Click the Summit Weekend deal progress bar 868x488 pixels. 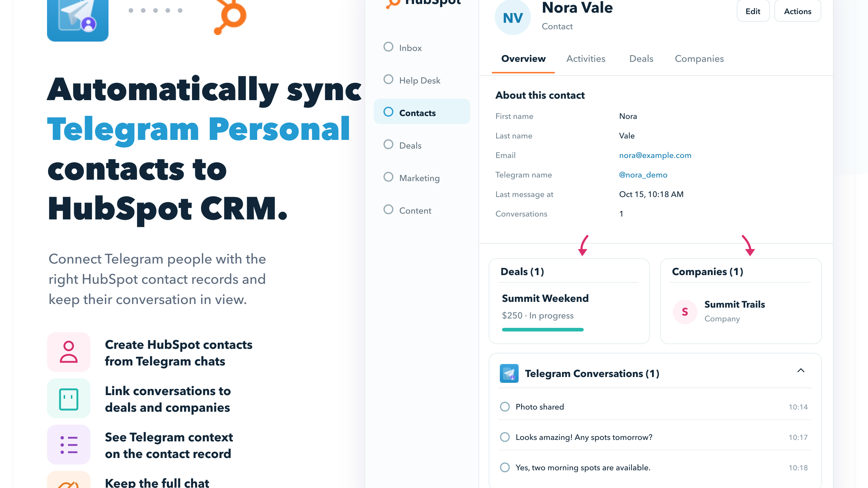[542, 330]
